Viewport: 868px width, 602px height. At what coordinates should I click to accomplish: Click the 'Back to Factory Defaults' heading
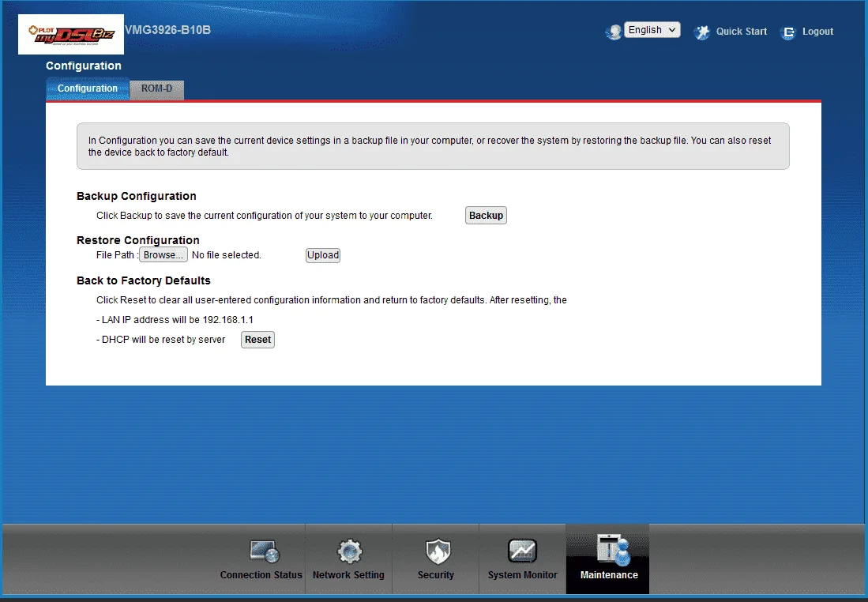pyautogui.click(x=144, y=280)
